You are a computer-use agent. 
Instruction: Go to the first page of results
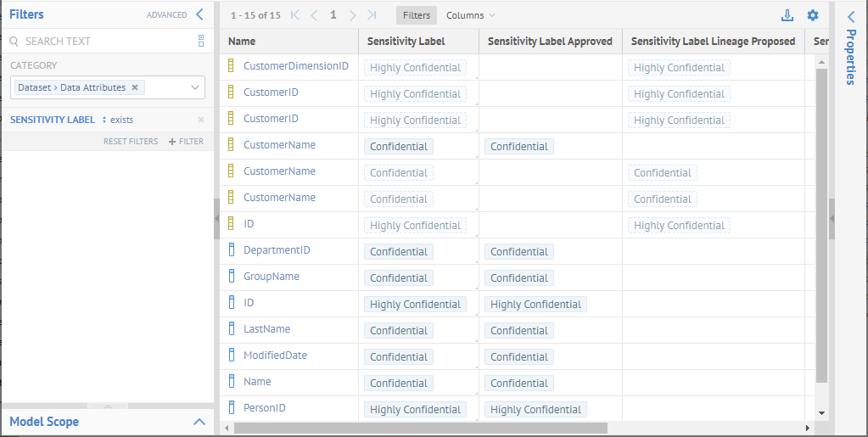coord(295,15)
